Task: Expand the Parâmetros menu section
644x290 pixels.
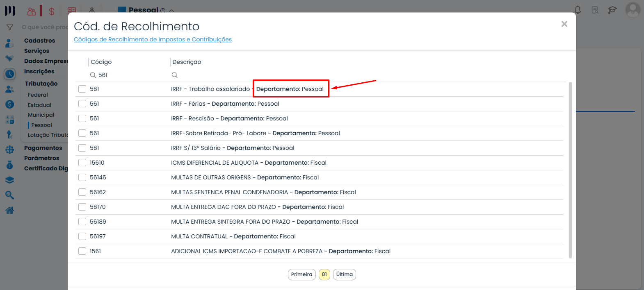Action: (41, 158)
